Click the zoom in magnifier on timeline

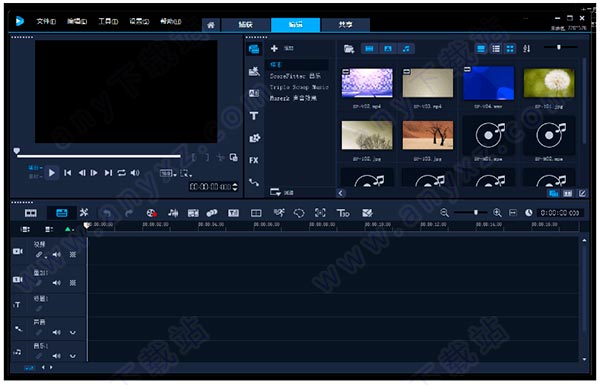click(497, 213)
